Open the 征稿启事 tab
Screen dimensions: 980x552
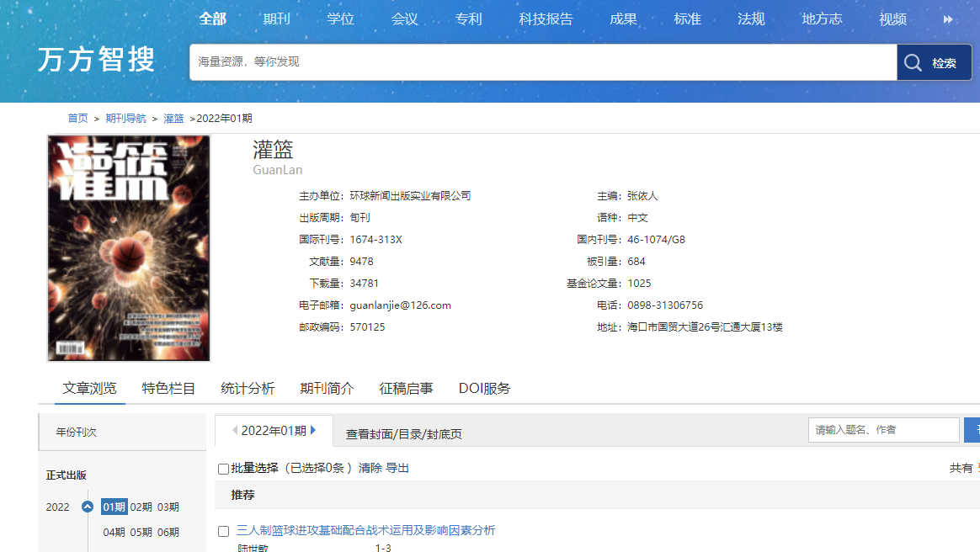tap(406, 388)
